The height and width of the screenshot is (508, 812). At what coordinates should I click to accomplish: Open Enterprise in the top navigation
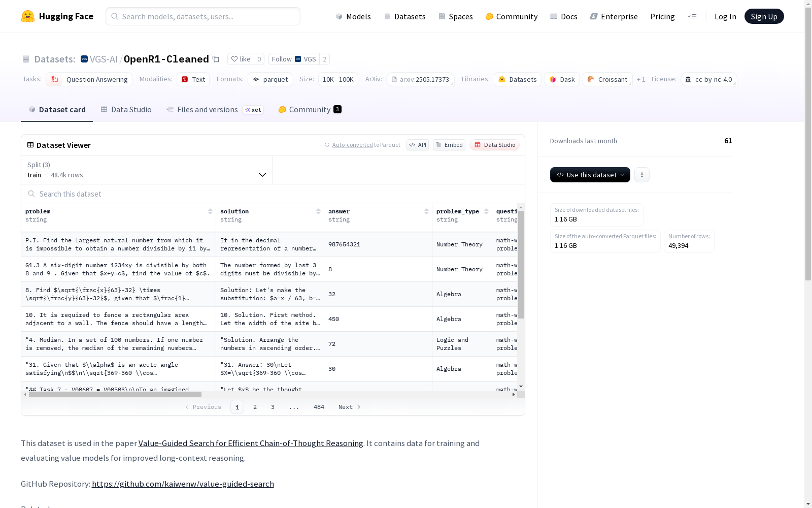pos(614,16)
